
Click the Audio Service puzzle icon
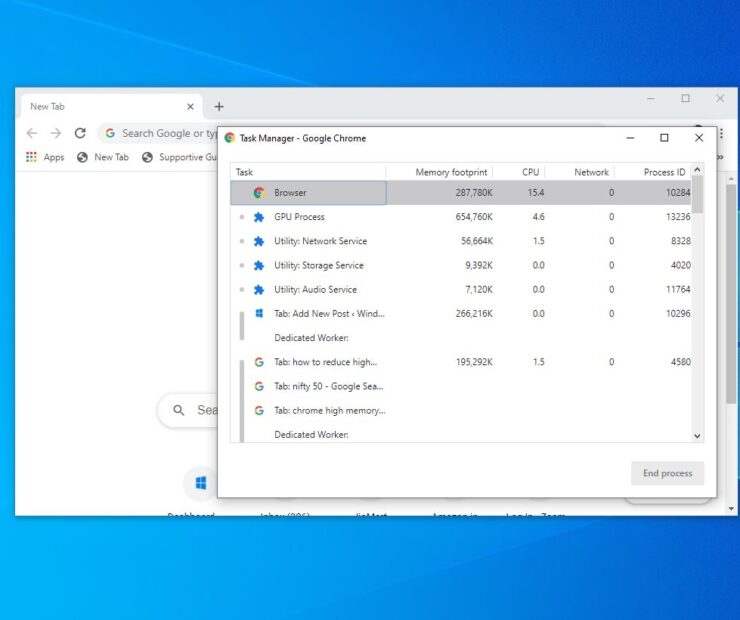259,290
